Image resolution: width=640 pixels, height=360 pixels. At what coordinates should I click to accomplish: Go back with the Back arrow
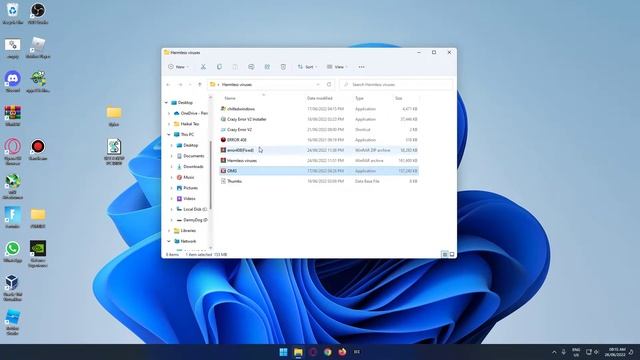pos(168,84)
